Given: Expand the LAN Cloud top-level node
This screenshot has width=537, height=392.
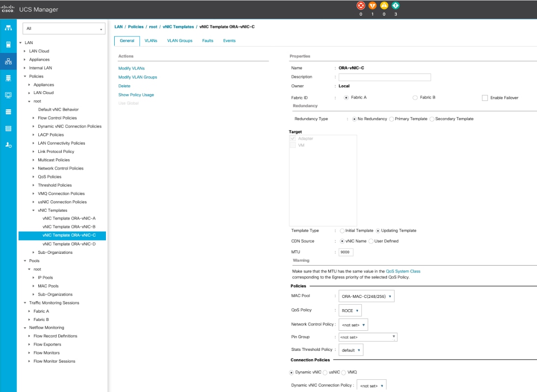Looking at the screenshot, I should point(25,51).
